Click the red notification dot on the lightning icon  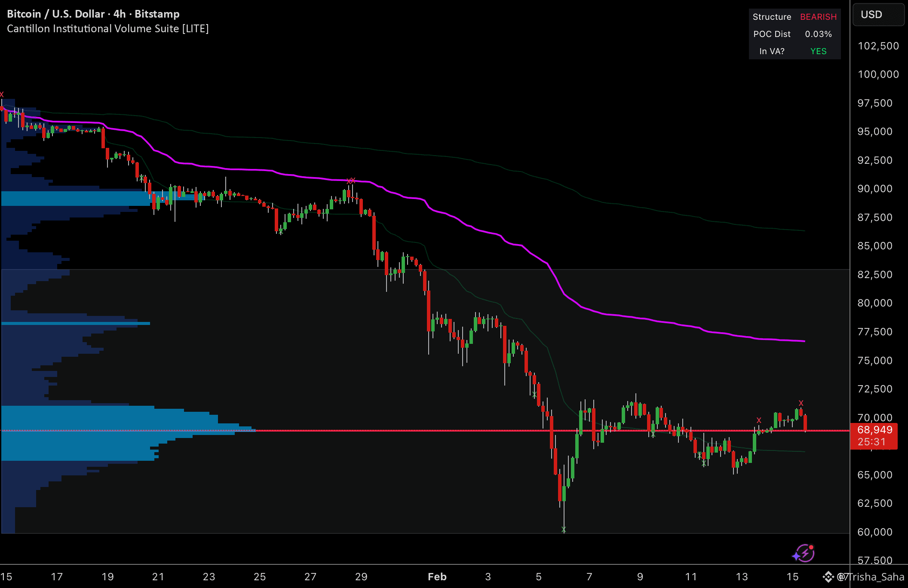(811, 547)
